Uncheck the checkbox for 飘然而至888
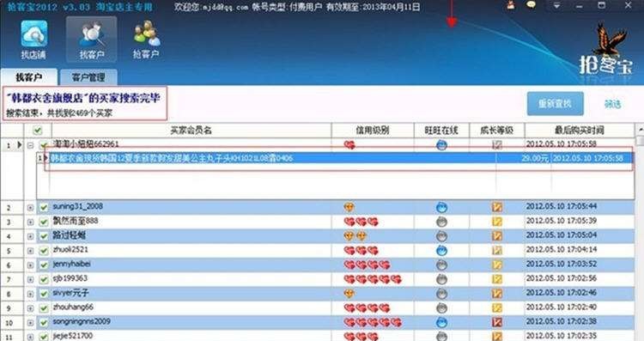 tap(44, 222)
